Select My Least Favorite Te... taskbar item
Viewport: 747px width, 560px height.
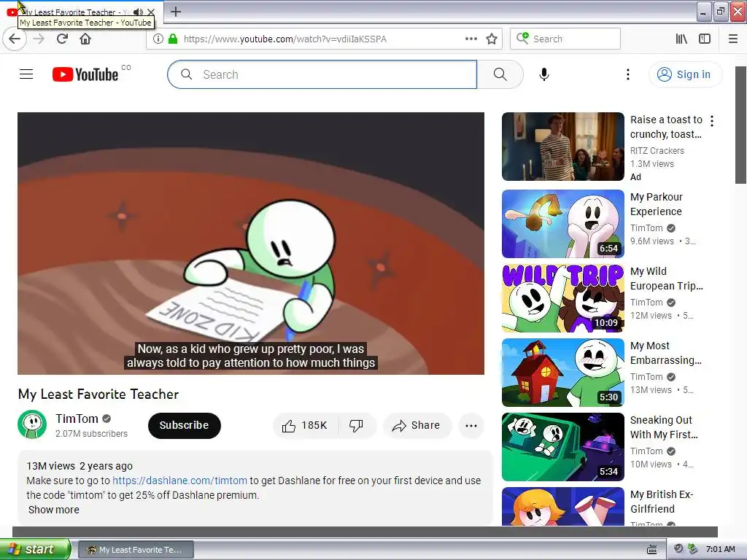136,550
